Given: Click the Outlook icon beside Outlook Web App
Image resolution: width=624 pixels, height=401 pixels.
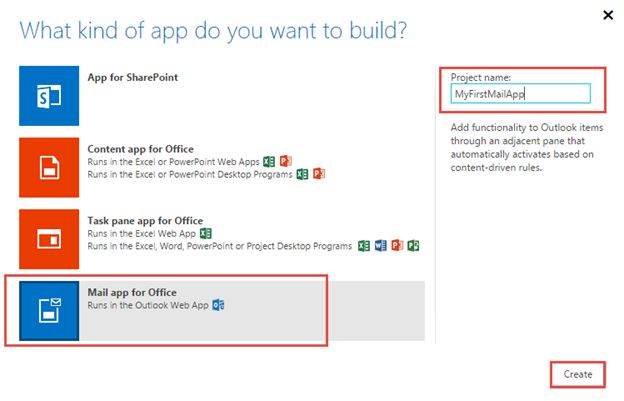Looking at the screenshot, I should (x=218, y=305).
